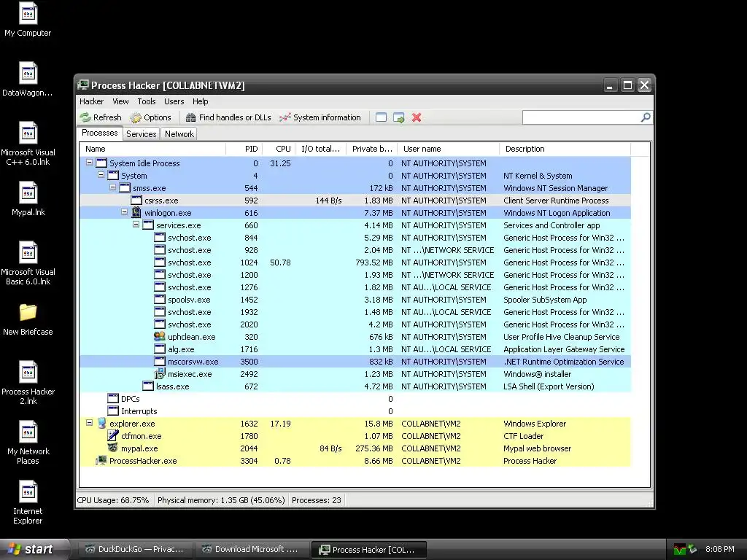
Task: Select DataWagon desktop shortcut icon
Action: click(28, 79)
